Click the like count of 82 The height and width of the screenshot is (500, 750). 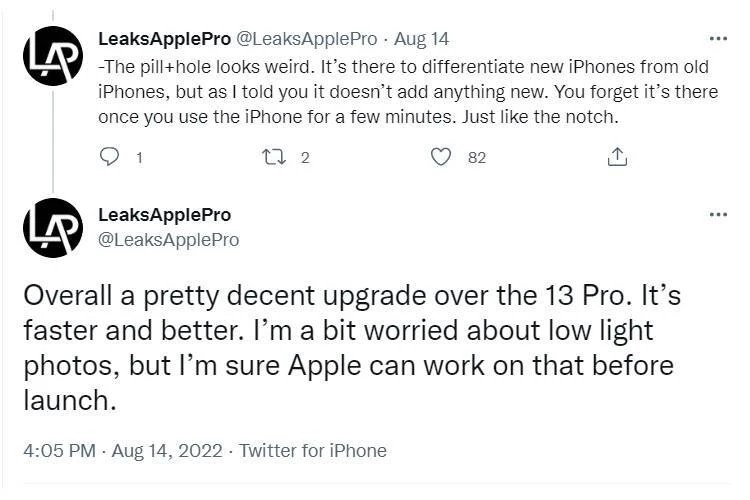point(477,157)
